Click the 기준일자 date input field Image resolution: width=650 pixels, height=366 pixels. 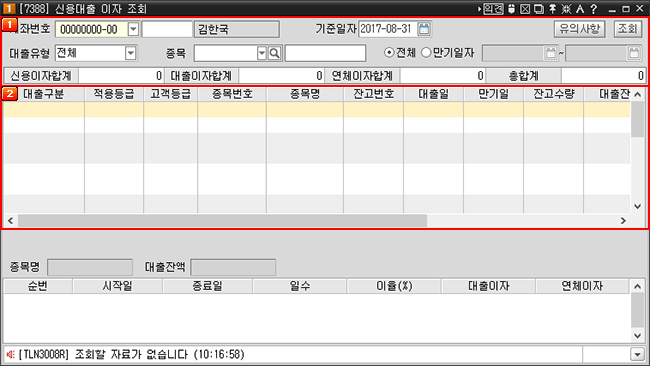click(388, 29)
